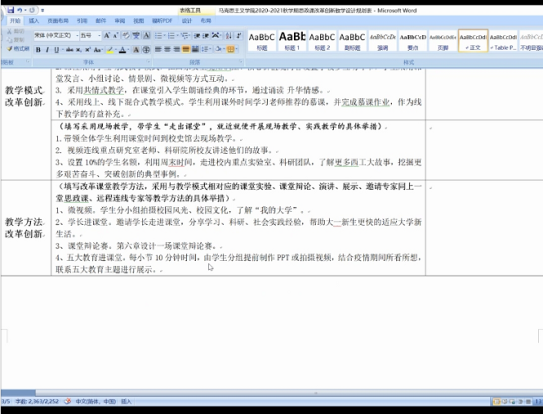Image resolution: width=543 pixels, height=414 pixels.
Task: Expand the font group dialog launcher
Action: pyautogui.click(x=149, y=62)
